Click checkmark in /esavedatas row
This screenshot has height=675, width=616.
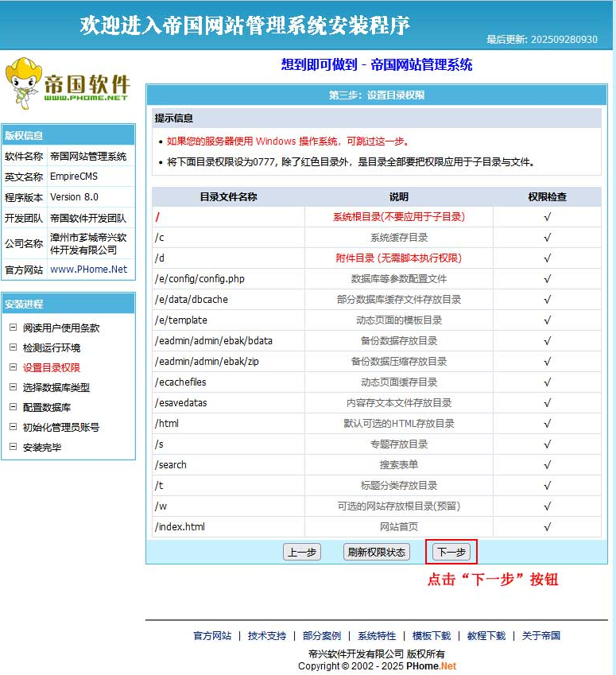click(547, 403)
